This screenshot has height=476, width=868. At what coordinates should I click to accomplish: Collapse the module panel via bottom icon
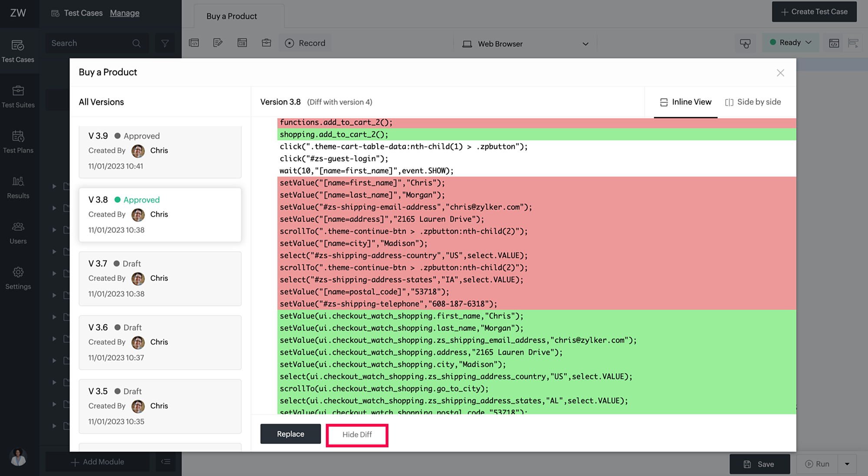pyautogui.click(x=165, y=462)
